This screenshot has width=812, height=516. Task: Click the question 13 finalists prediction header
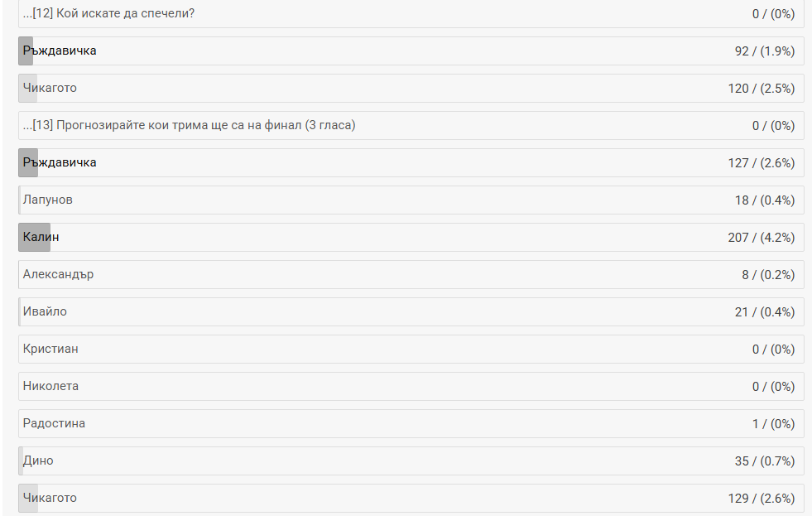tap(411, 126)
